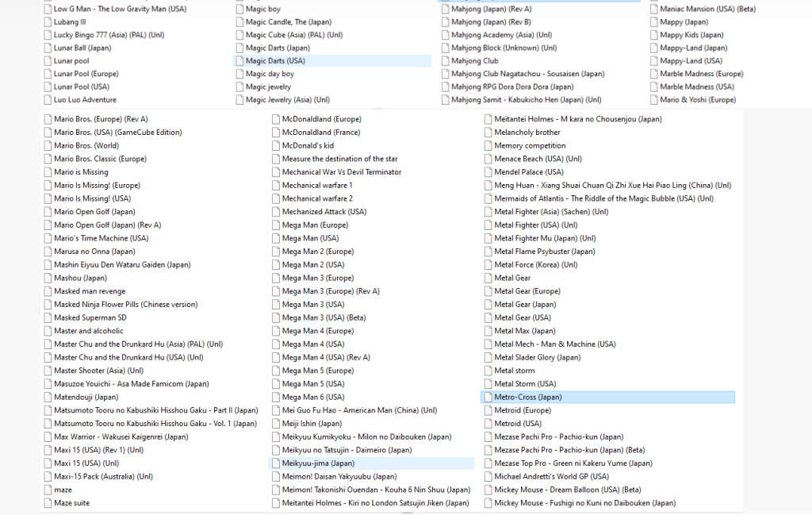The width and height of the screenshot is (812, 515).
Task: Click the file icon beside Lunar Pool (USA)
Action: pyautogui.click(x=48, y=86)
